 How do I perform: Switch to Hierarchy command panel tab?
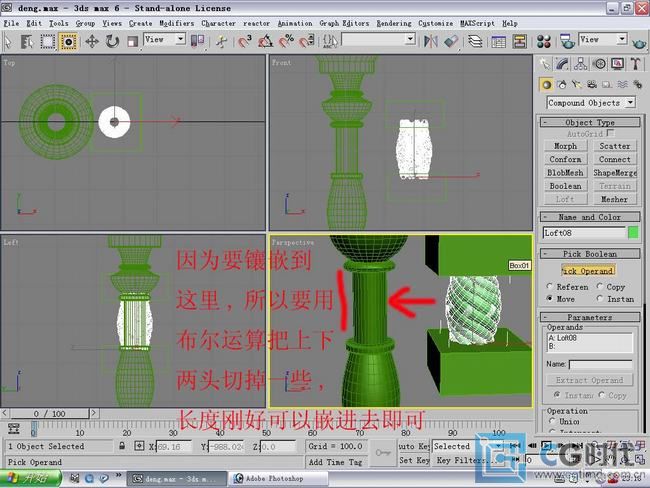pos(580,63)
